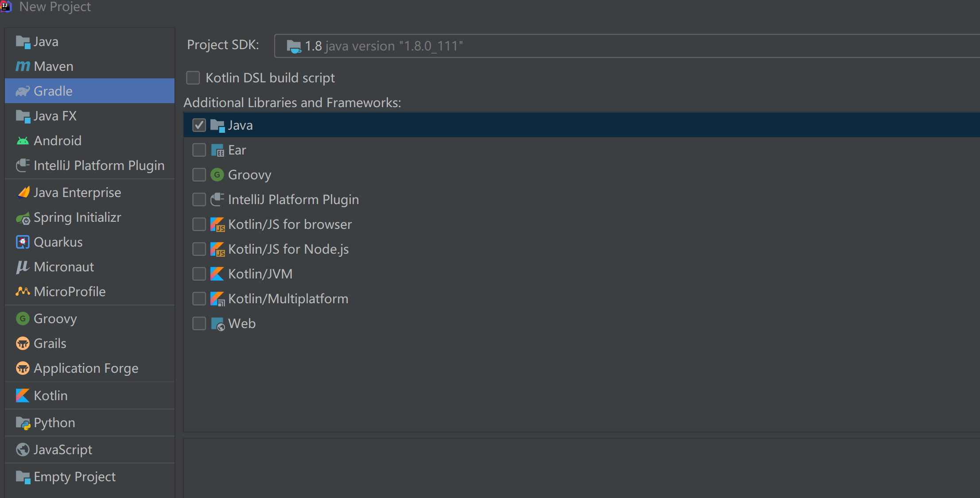This screenshot has height=498, width=980.
Task: Check the Kotlin/JVM framework checkbox
Action: pyautogui.click(x=199, y=274)
